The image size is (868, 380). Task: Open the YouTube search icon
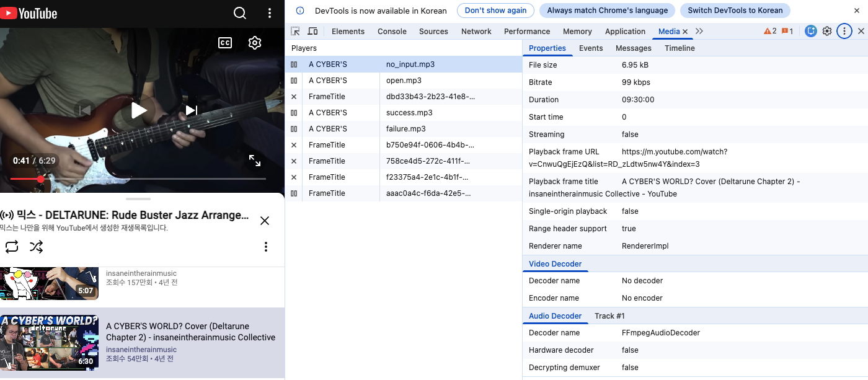(240, 13)
